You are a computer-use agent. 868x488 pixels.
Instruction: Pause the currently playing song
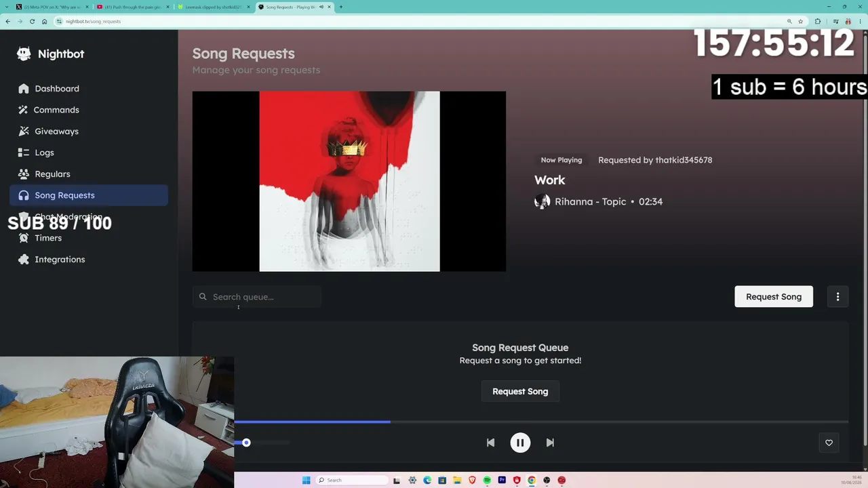tap(520, 443)
